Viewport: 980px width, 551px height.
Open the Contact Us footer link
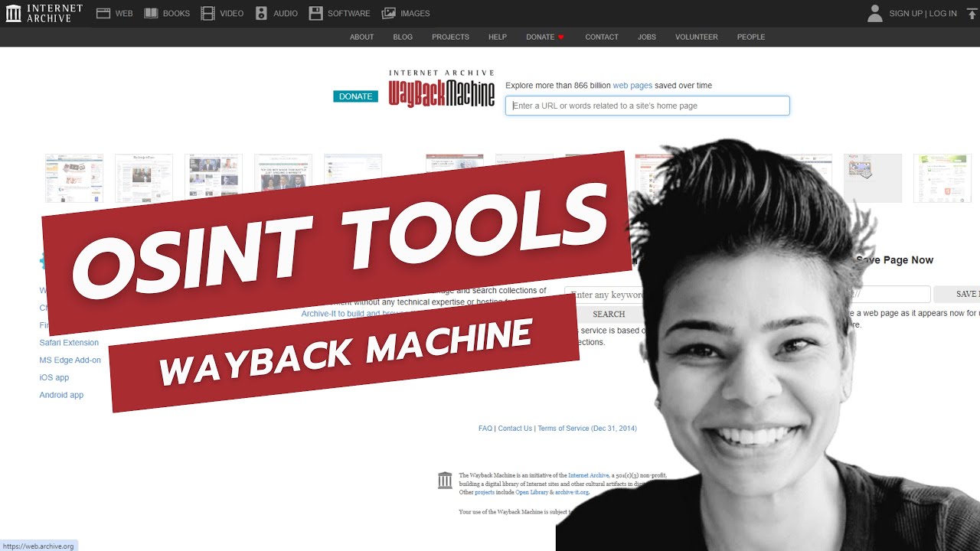[x=514, y=429]
